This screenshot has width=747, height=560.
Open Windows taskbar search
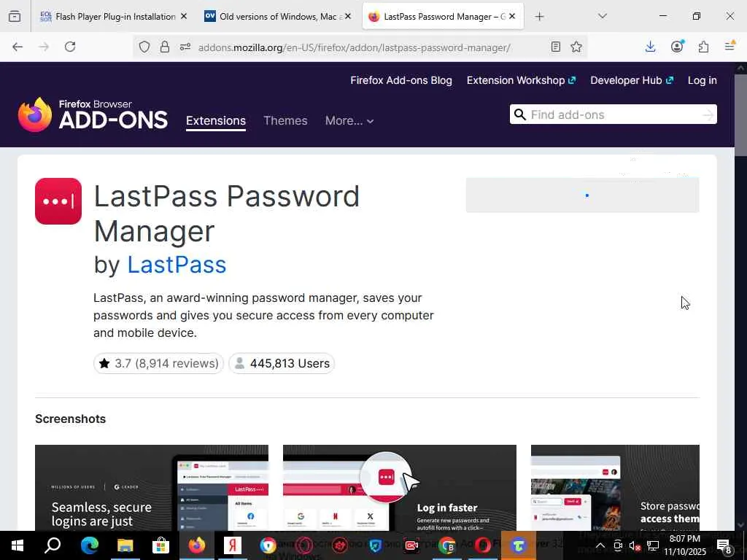point(53,545)
